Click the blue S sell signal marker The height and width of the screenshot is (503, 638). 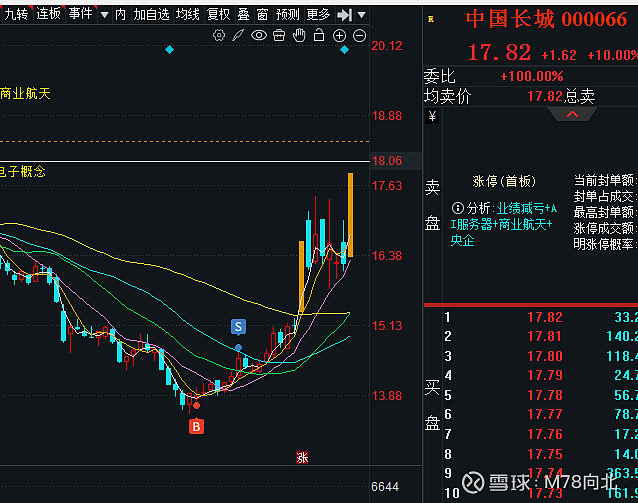click(x=238, y=326)
